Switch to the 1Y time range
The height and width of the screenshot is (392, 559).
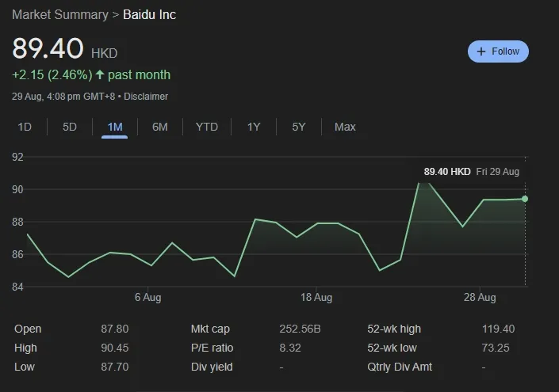254,127
